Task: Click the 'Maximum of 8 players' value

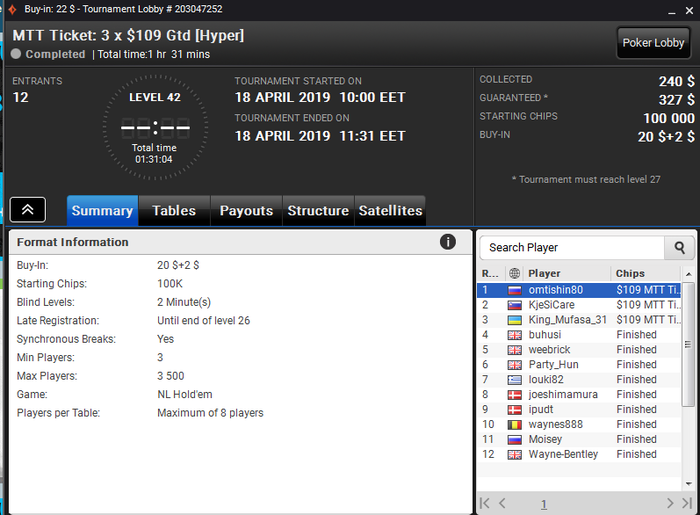Action: [x=210, y=413]
